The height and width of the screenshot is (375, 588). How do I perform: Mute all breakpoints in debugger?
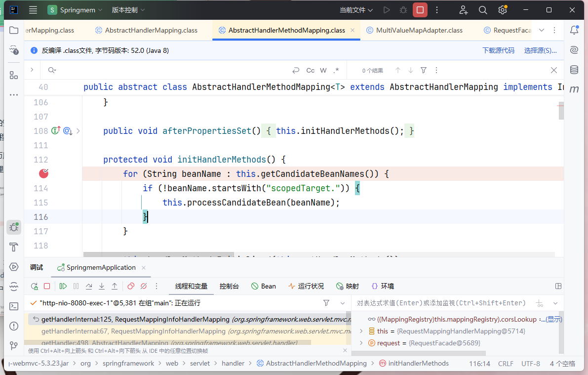[x=144, y=286]
